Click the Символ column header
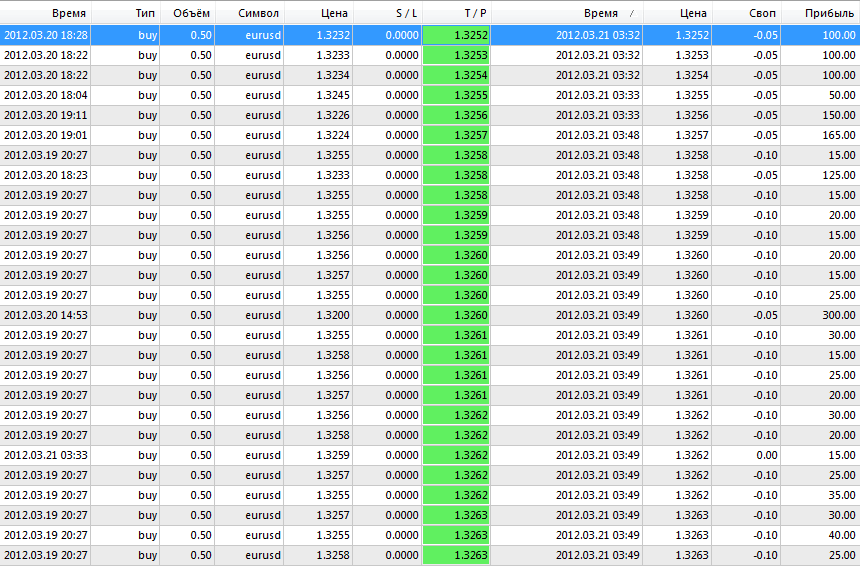The width and height of the screenshot is (860, 566). (250, 13)
